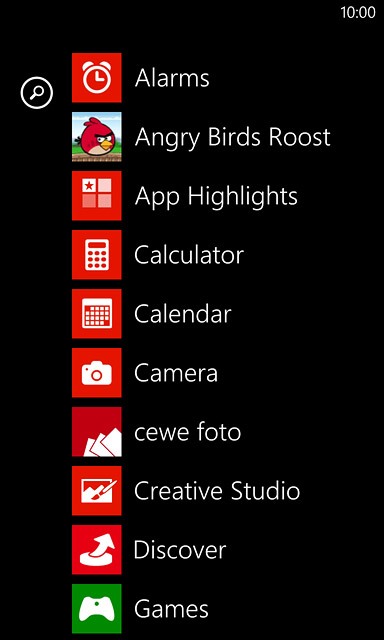Image resolution: width=384 pixels, height=640 pixels.
Task: Tap the Creative Studio label
Action: click(217, 491)
